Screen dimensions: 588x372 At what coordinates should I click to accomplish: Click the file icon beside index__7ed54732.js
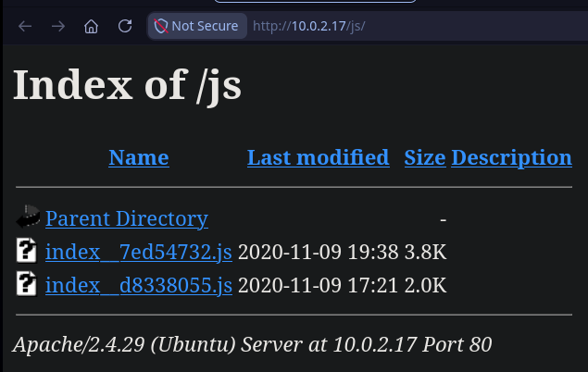pos(27,250)
